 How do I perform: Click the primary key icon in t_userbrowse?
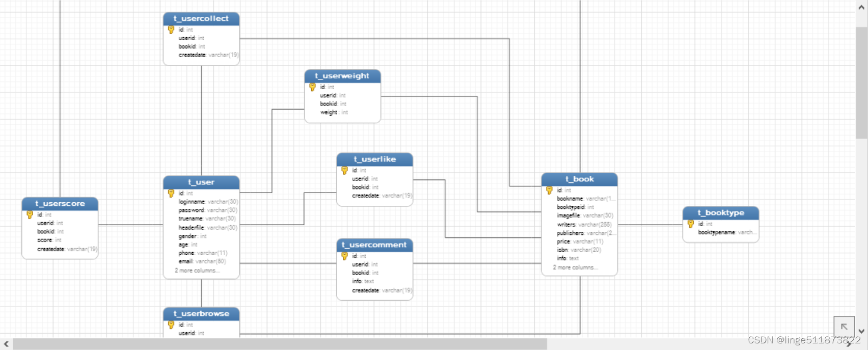[x=171, y=325]
